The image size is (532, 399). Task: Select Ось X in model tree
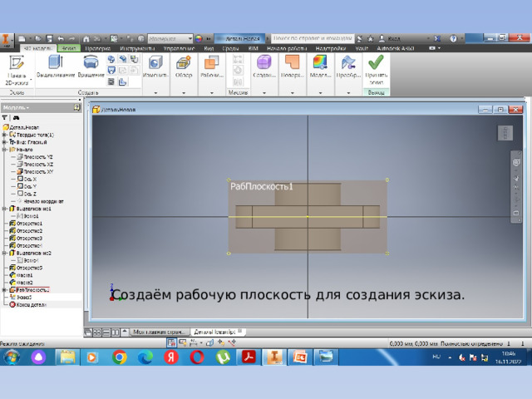(x=27, y=180)
